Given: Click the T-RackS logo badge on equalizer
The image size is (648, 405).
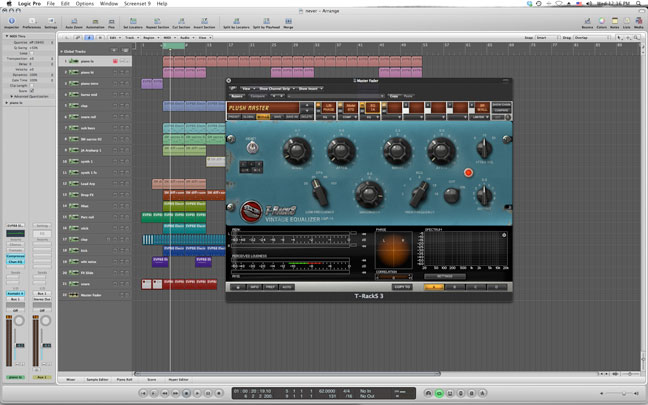Looking at the screenshot, I should coord(251,211).
